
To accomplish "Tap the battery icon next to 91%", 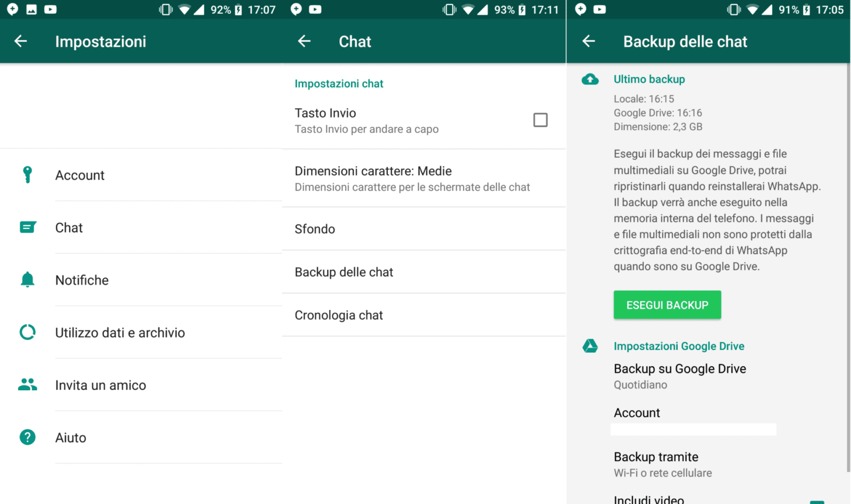I will click(x=807, y=10).
